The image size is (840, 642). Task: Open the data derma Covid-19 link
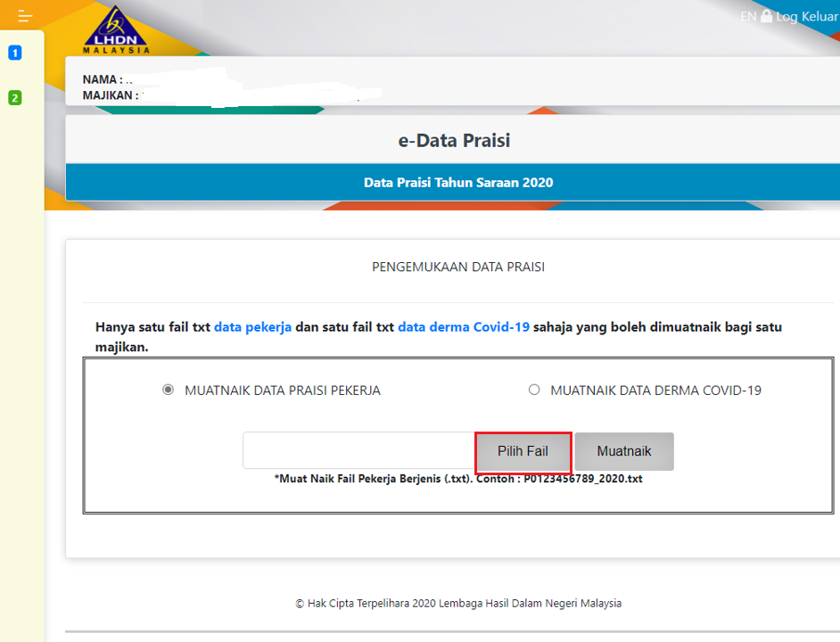click(x=464, y=327)
